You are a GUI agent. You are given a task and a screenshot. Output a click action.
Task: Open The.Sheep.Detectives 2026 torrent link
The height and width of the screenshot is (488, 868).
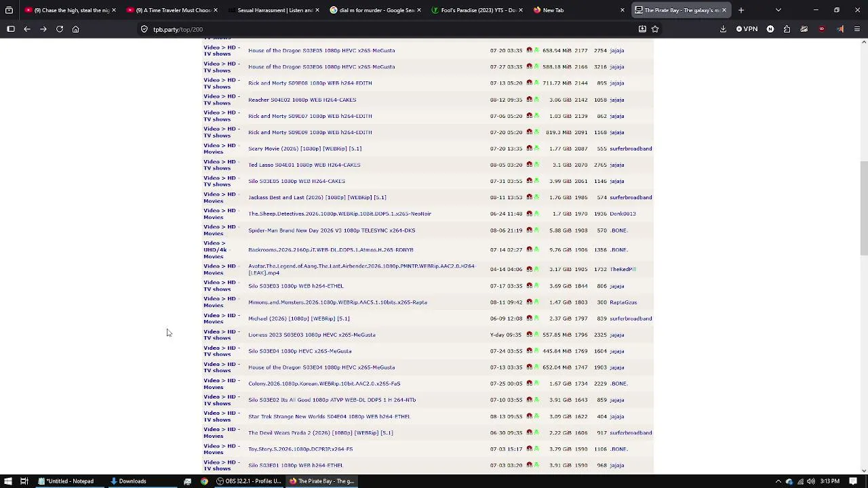pos(340,213)
